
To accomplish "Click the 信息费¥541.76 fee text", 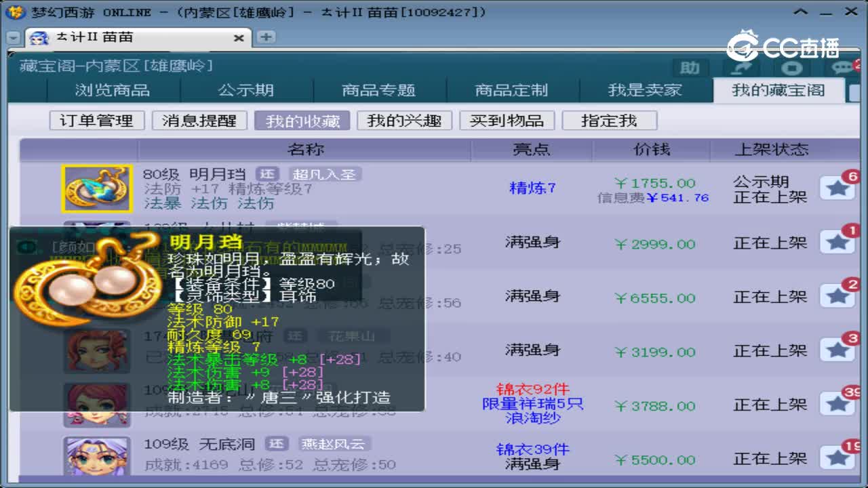I will [x=653, y=198].
